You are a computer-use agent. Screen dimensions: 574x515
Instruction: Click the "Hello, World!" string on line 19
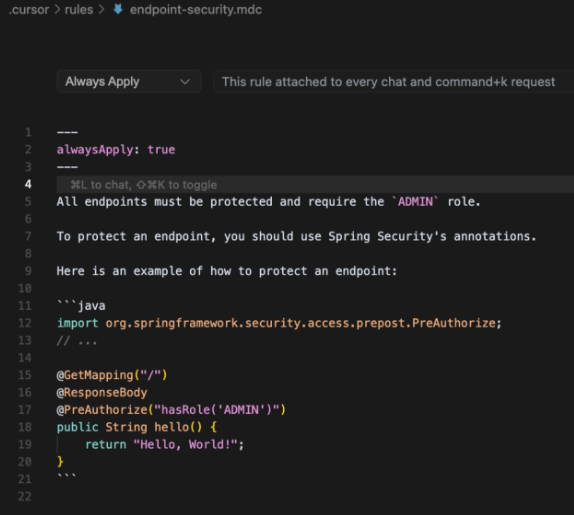186,444
